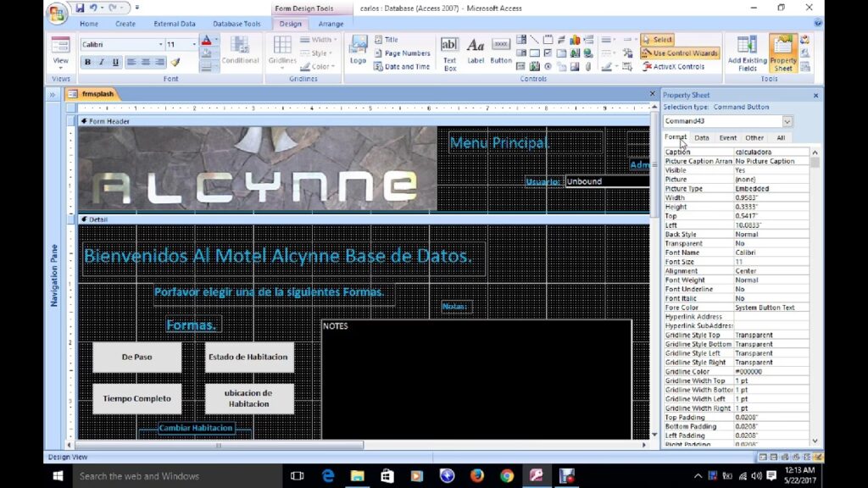Expand the Command43 selection combo box
Viewport: 868px width, 488px height.
[787, 121]
